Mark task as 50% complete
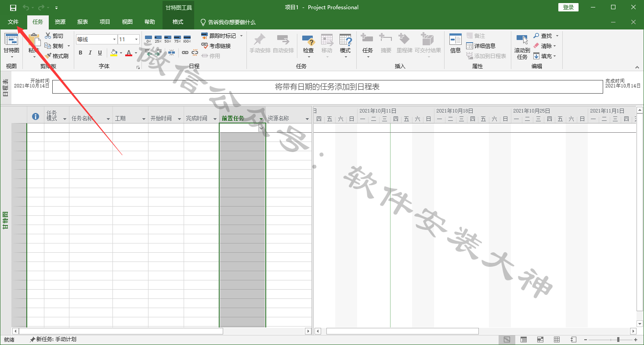 [168, 39]
